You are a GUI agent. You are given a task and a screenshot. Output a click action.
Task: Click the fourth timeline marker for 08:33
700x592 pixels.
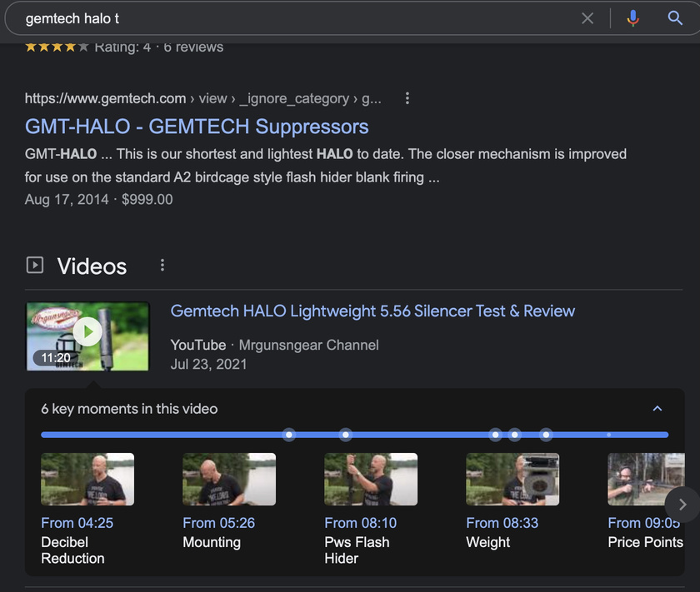tap(515, 435)
